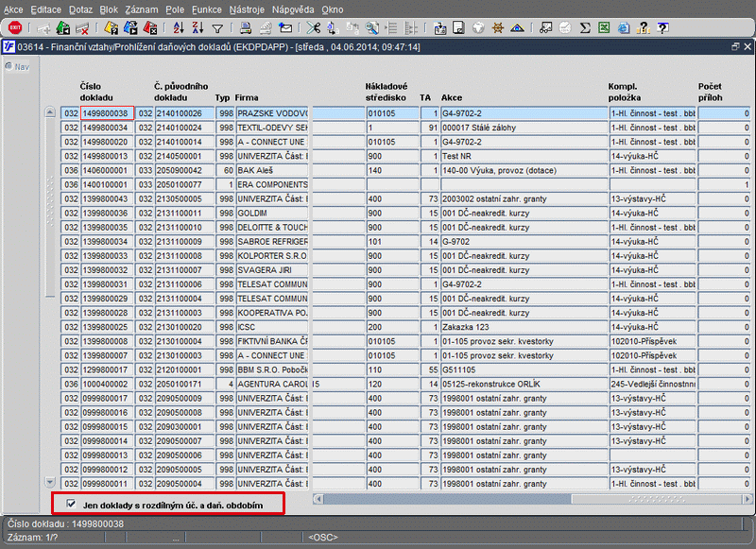756x549 pixels.
Task: Click the envelope mail icon
Action: (285, 28)
